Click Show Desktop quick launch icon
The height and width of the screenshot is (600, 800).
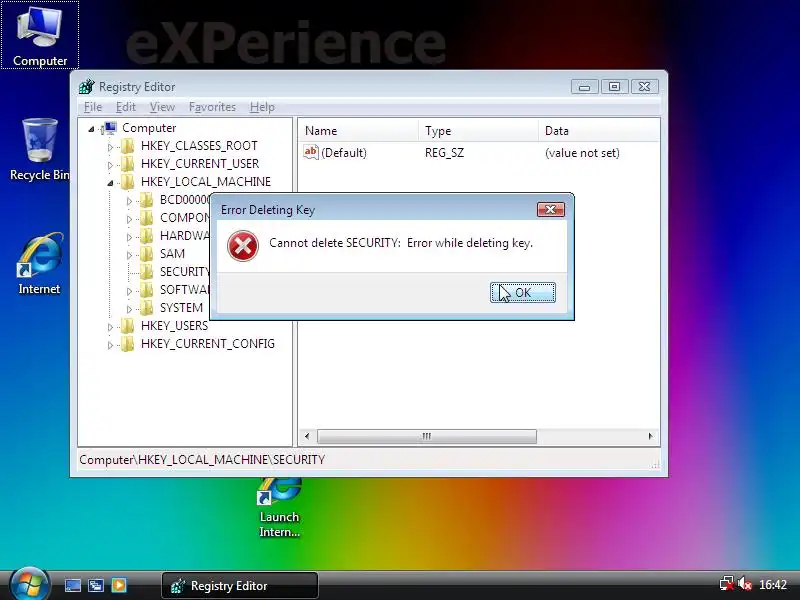(72, 585)
